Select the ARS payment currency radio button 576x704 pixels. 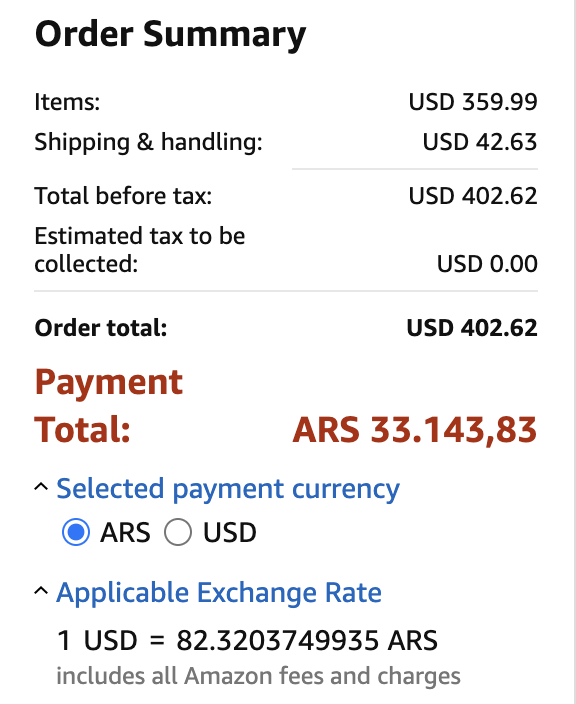76,532
